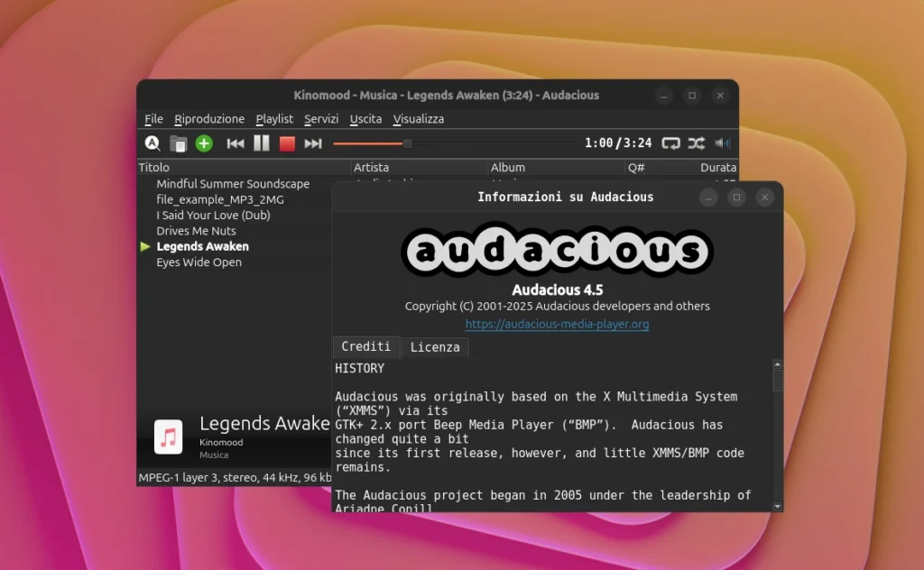Open the Servizi menu

pos(321,118)
